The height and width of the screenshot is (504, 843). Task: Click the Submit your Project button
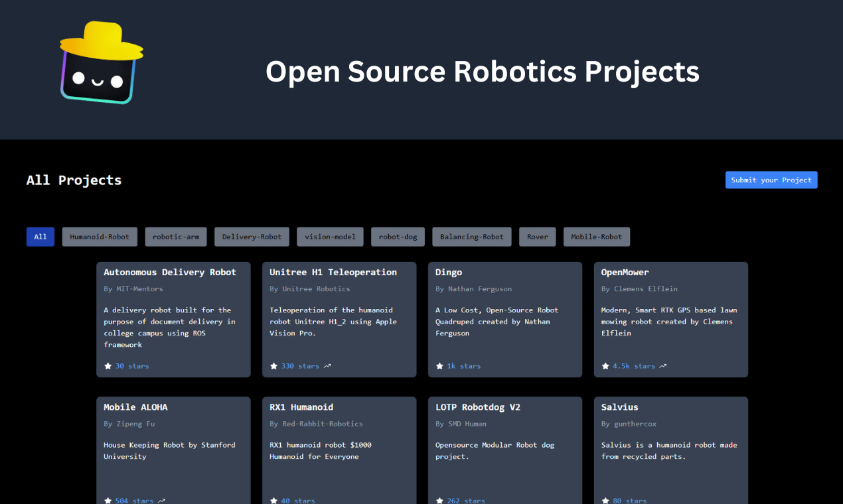pyautogui.click(x=771, y=180)
